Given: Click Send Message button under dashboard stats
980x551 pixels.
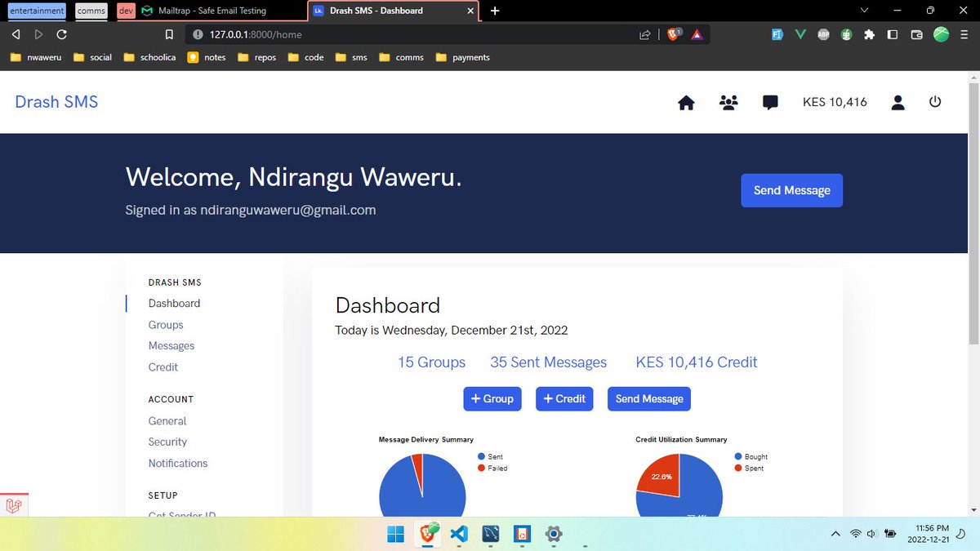Looking at the screenshot, I should (x=649, y=398).
